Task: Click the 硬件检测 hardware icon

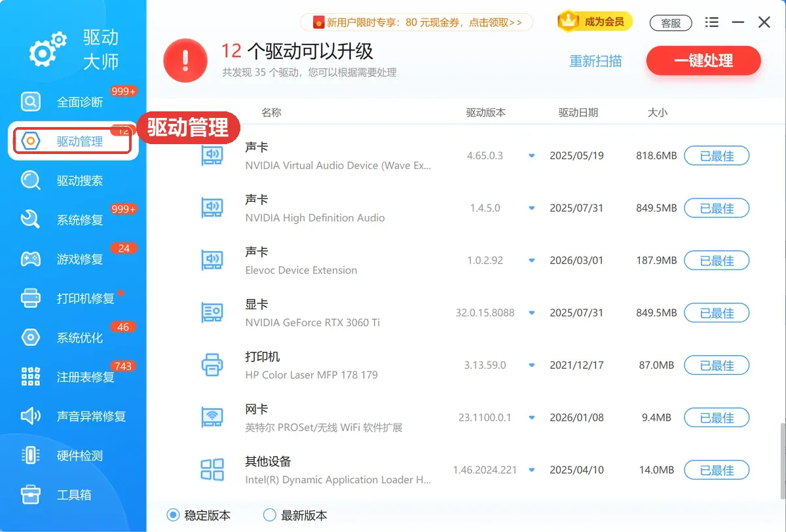Action: point(31,455)
